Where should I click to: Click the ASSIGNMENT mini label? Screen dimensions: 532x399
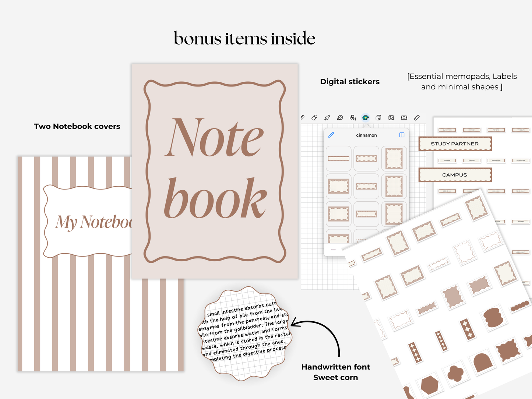(521, 252)
